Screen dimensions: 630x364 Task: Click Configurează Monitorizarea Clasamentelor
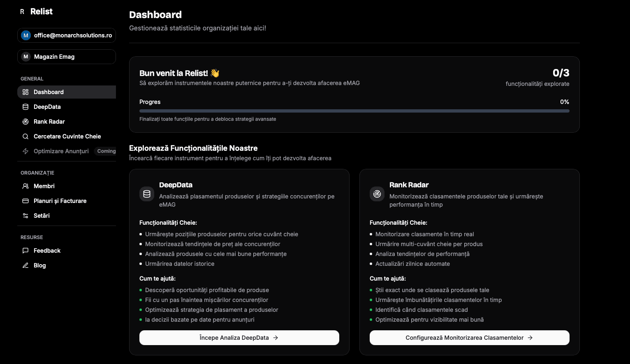coord(469,338)
